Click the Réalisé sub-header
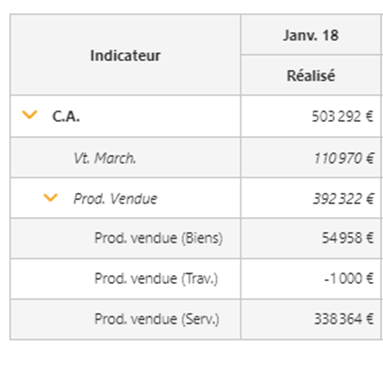 pos(311,76)
